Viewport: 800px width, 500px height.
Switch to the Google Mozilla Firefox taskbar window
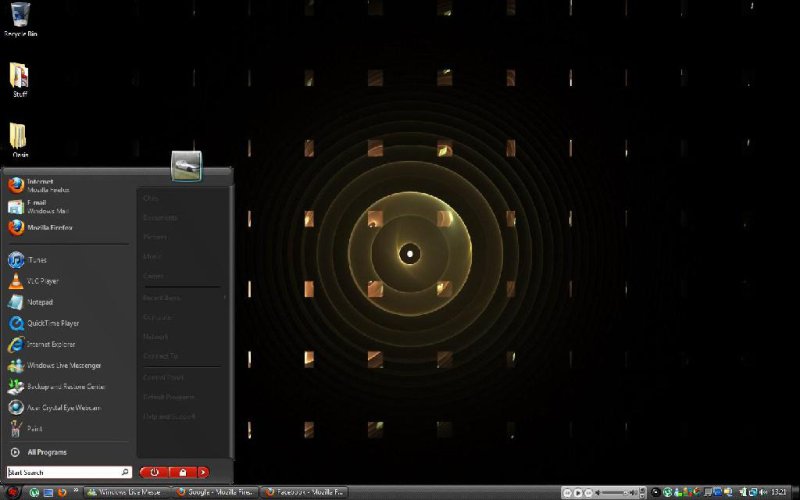[216, 492]
